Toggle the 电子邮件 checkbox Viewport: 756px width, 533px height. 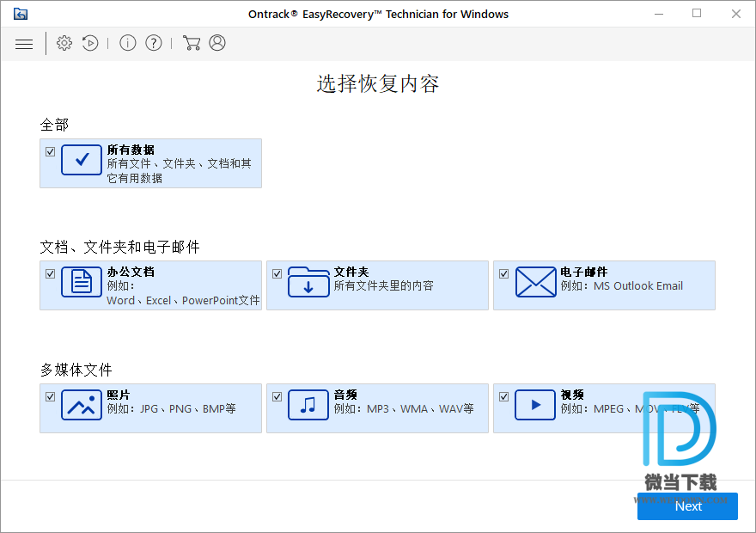[x=503, y=274]
